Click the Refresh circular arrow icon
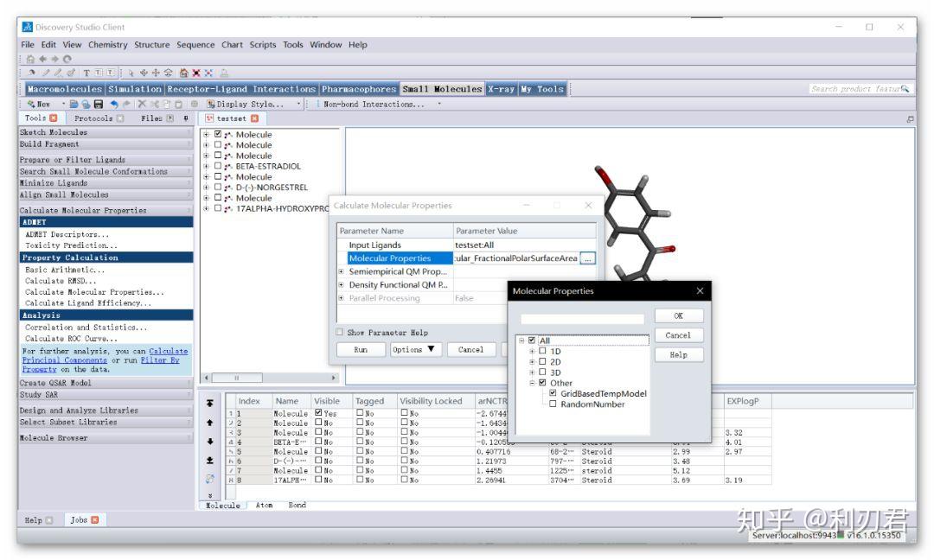This screenshot has width=934, height=560. 67,59
